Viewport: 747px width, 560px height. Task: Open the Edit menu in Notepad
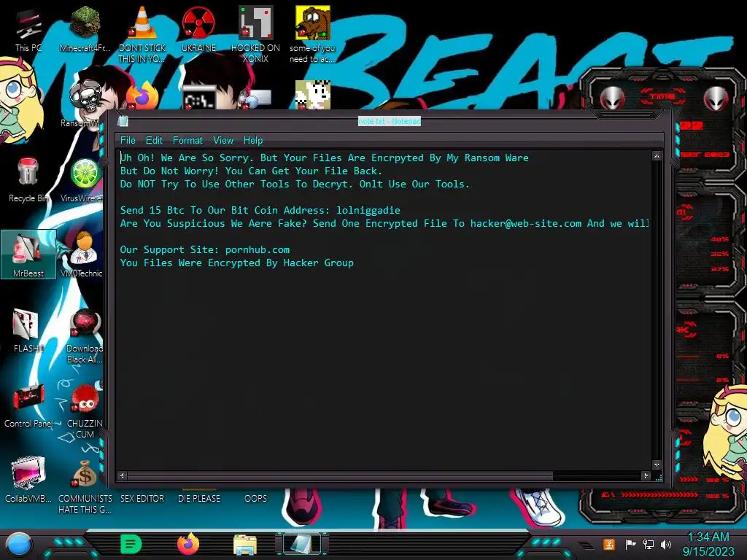point(154,141)
